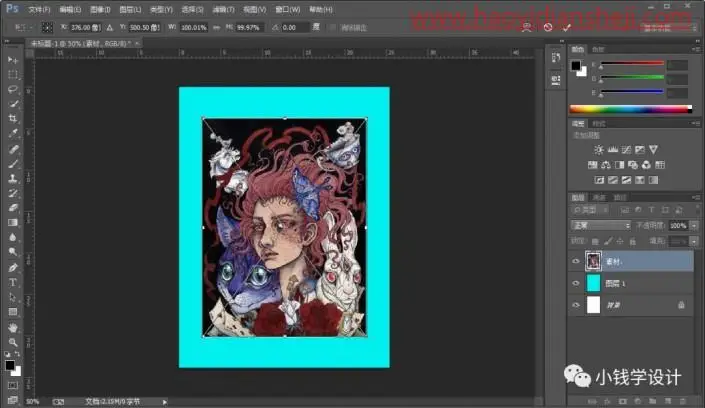705x408 pixels.
Task: Add a Brightness/Contrast adjustment
Action: 598,150
